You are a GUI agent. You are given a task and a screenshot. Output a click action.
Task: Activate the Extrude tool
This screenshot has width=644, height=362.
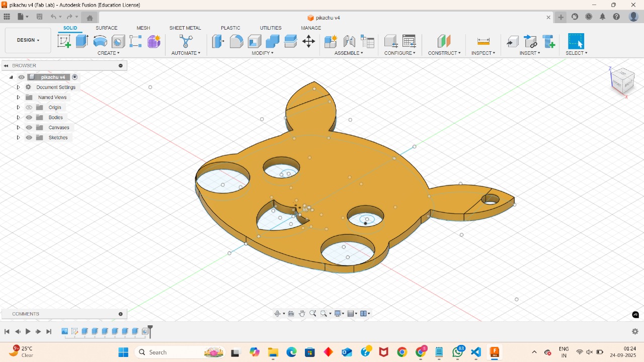pyautogui.click(x=80, y=41)
